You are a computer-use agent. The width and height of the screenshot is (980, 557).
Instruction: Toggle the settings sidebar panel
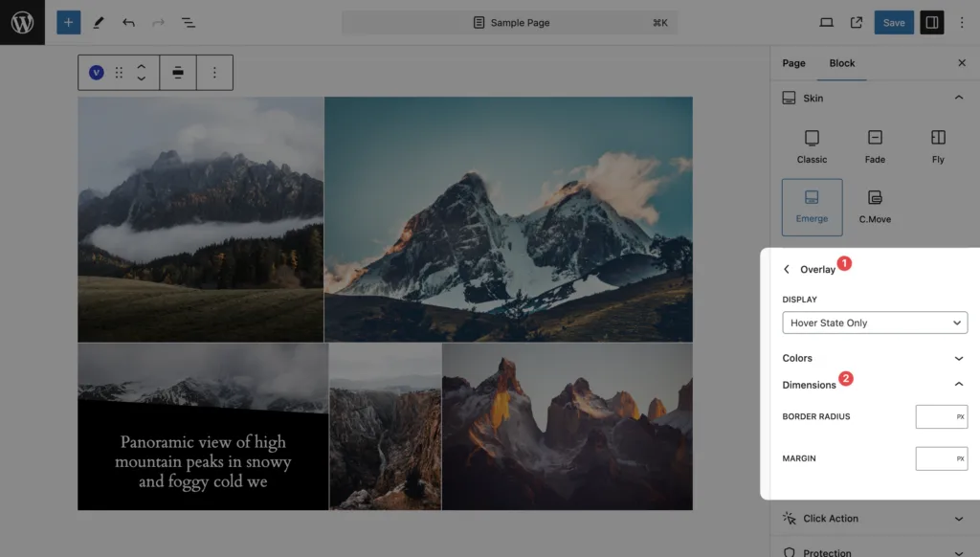pos(932,23)
